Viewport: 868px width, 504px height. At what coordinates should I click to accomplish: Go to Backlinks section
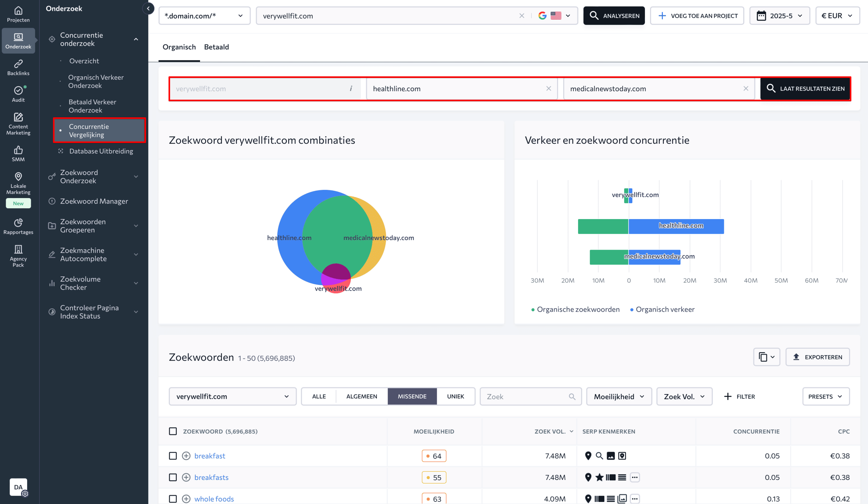click(18, 67)
